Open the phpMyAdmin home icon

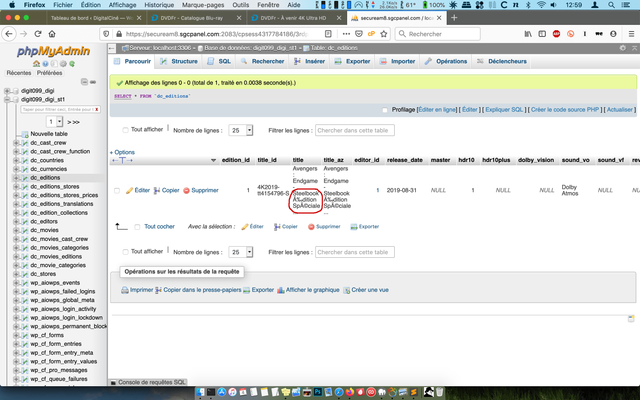tap(36, 64)
